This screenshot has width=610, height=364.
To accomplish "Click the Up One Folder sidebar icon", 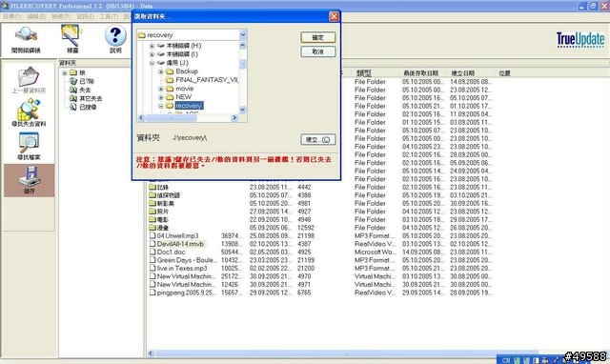I will [x=29, y=76].
